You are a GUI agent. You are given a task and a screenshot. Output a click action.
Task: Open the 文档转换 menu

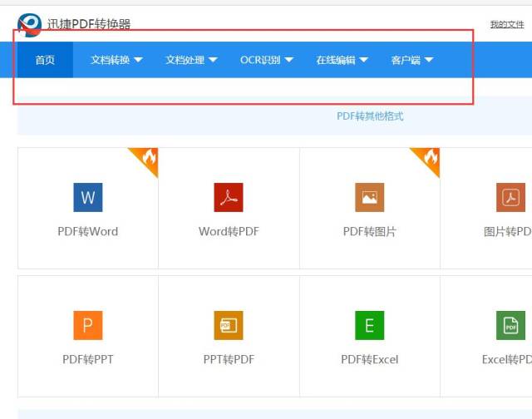point(116,60)
